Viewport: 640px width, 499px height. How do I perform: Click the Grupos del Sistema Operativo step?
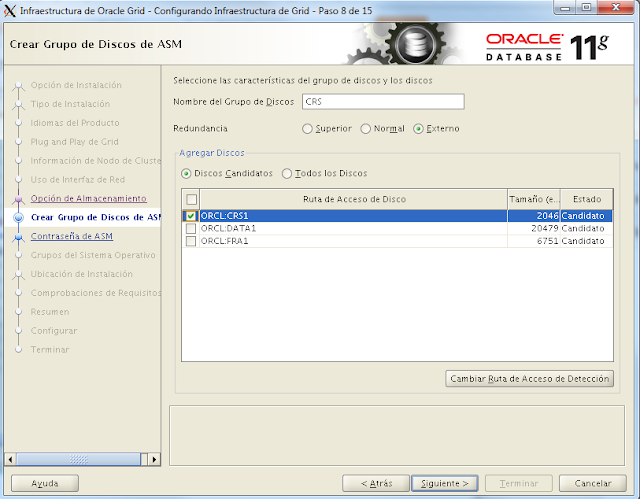[x=93, y=255]
